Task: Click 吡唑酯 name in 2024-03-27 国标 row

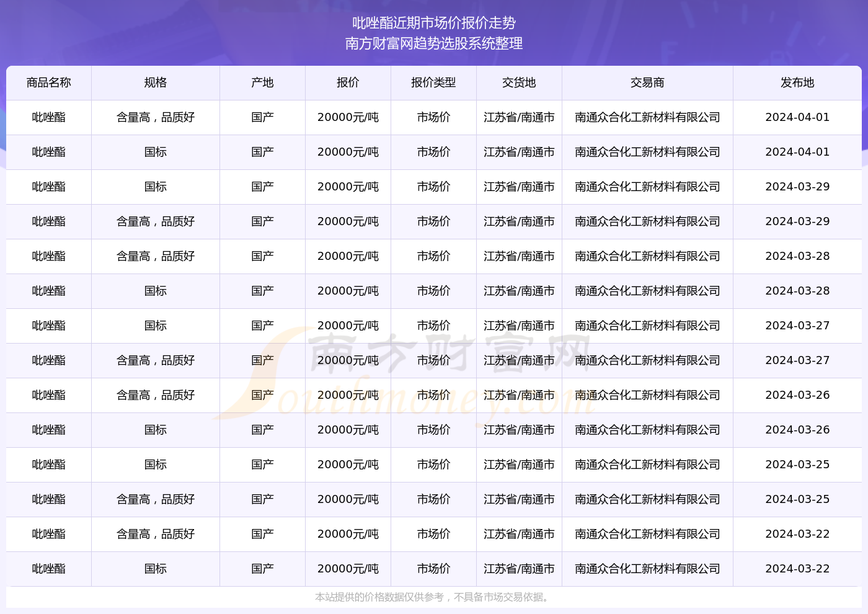Action: click(x=49, y=326)
